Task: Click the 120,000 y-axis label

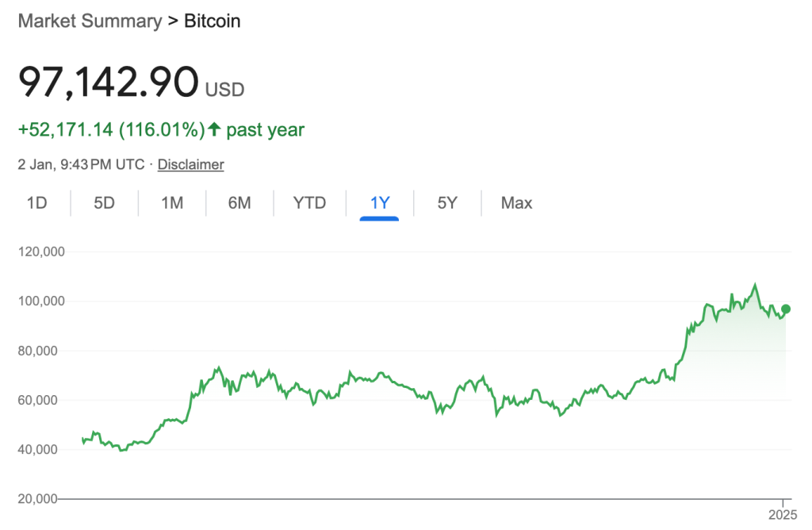Action: point(41,252)
